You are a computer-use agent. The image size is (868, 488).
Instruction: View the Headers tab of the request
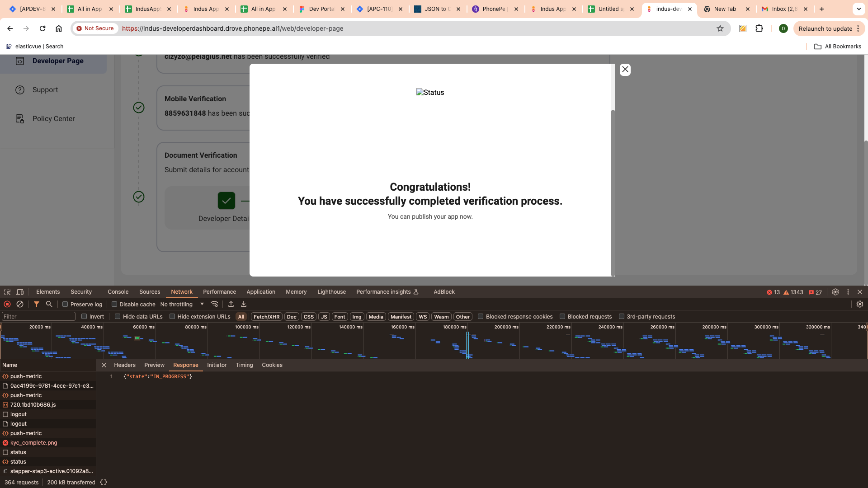[x=125, y=365]
